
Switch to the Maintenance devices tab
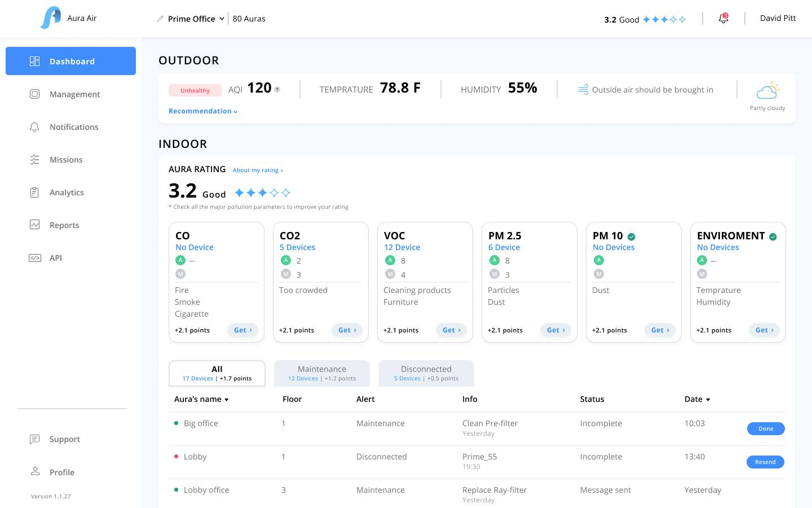point(321,373)
